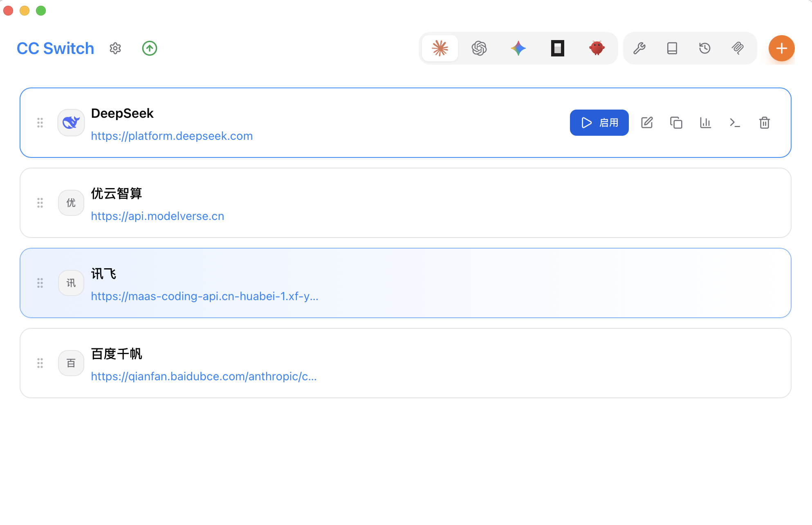Maximize the window with green button
Image resolution: width=812 pixels, height=525 pixels.
41,11
